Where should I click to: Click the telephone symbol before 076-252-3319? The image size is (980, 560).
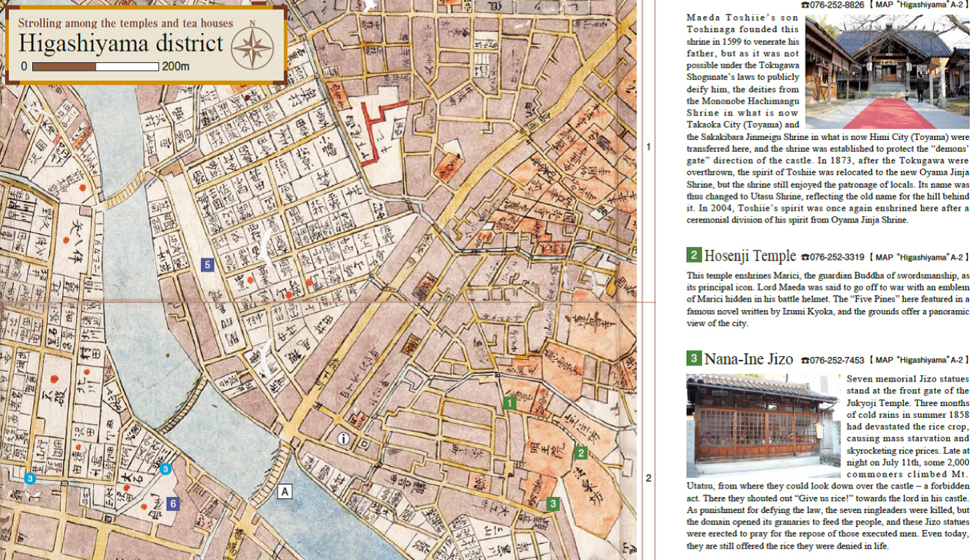(x=806, y=257)
